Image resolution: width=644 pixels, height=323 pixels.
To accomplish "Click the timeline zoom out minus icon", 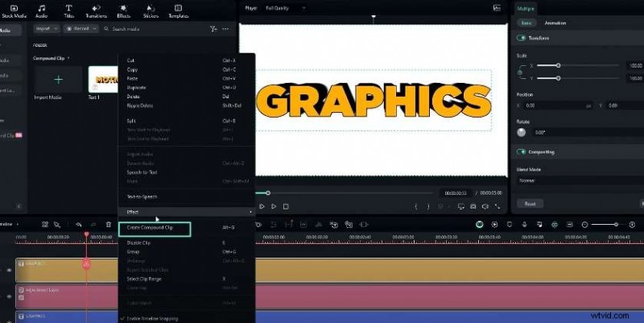I will point(585,225).
